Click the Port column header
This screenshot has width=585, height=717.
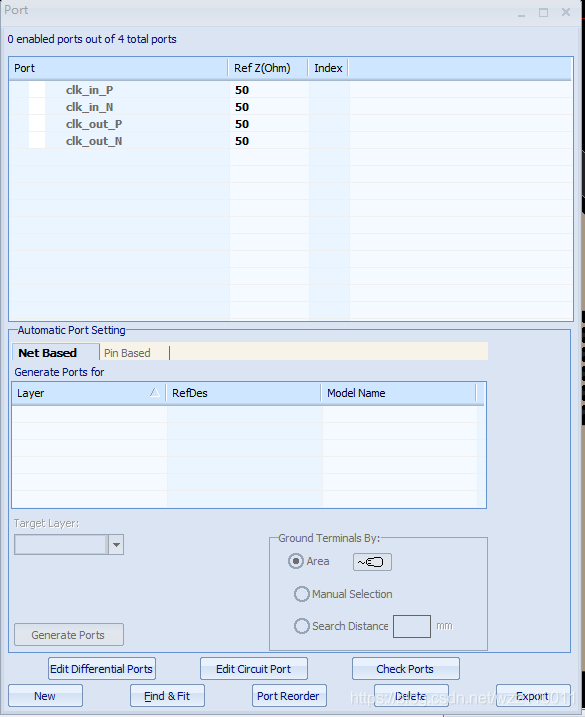(119, 68)
